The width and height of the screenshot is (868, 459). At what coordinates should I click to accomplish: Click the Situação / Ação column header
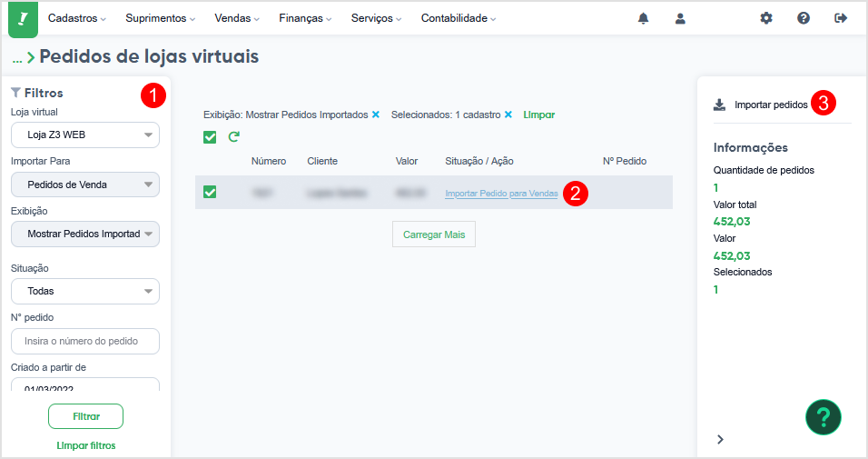(479, 161)
